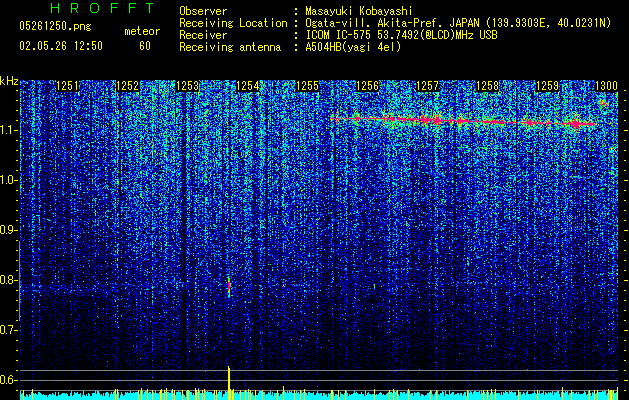629x400 pixels.
Task: Click the long red signal trace near 1.1 kHz
Action: tap(463, 120)
